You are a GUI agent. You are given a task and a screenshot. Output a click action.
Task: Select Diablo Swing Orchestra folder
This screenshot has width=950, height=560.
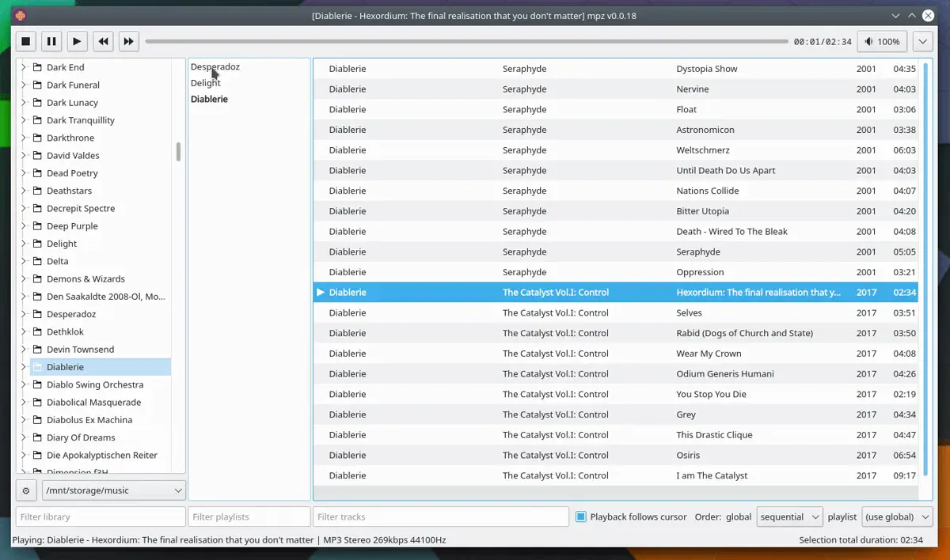95,384
